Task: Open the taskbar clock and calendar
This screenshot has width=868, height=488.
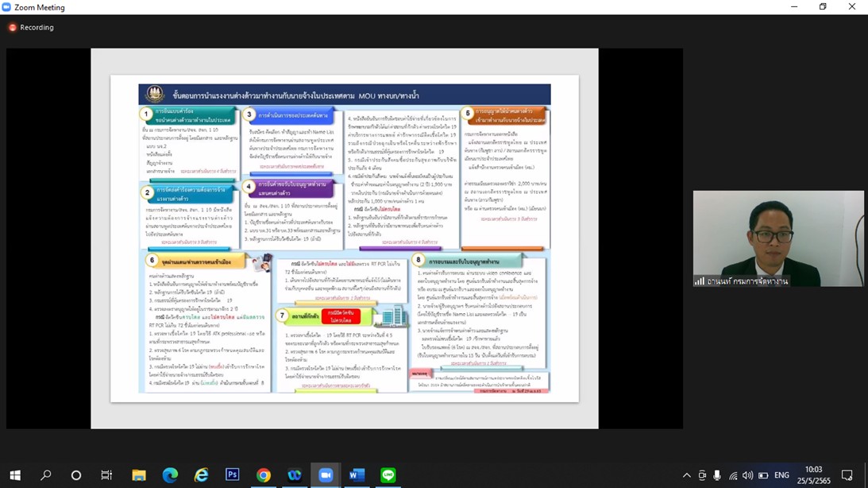Action: coord(813,475)
